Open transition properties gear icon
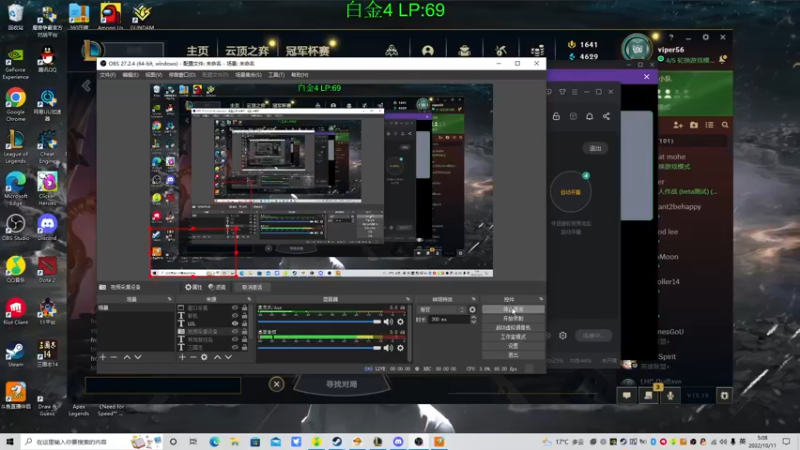The width and height of the screenshot is (800, 450). click(472, 310)
